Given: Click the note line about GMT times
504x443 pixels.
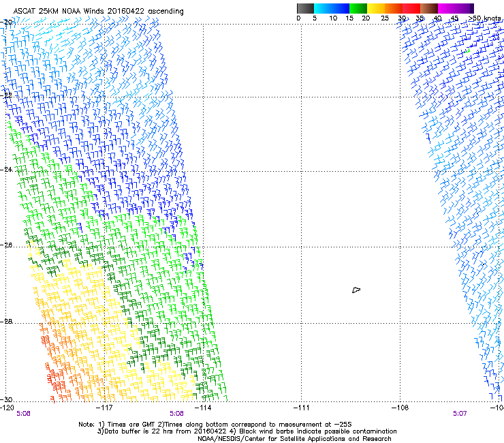Looking at the screenshot, I should coord(215,425).
